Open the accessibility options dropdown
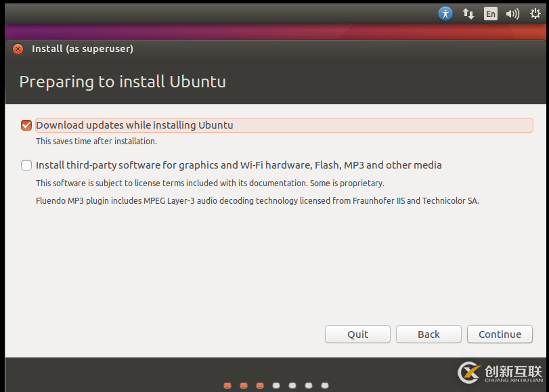Screen dimensions: 549x392 coord(445,13)
